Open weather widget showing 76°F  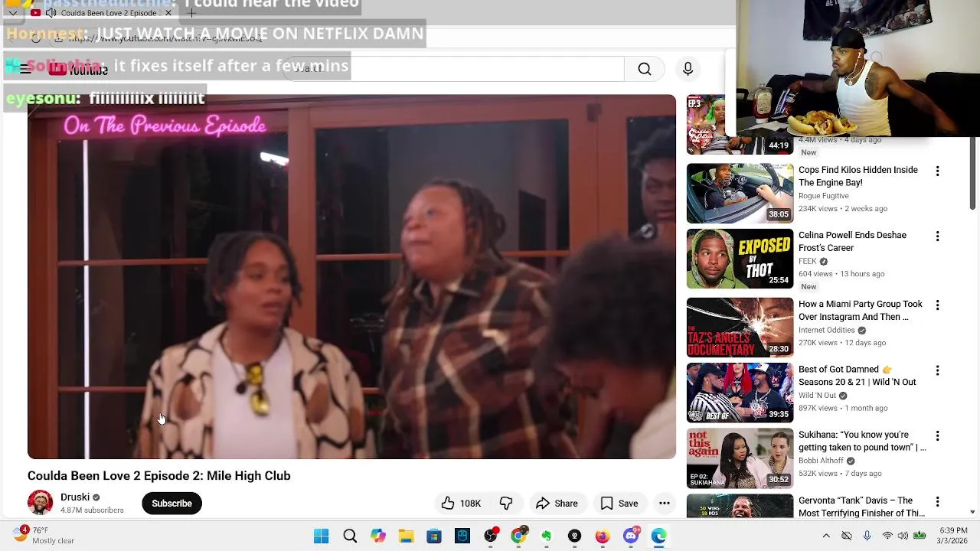pos(43,536)
